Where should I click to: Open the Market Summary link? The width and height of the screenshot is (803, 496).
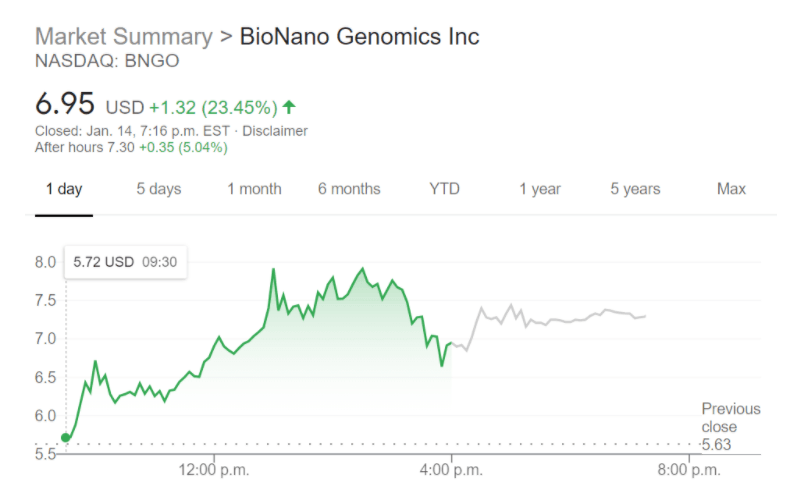pos(123,37)
